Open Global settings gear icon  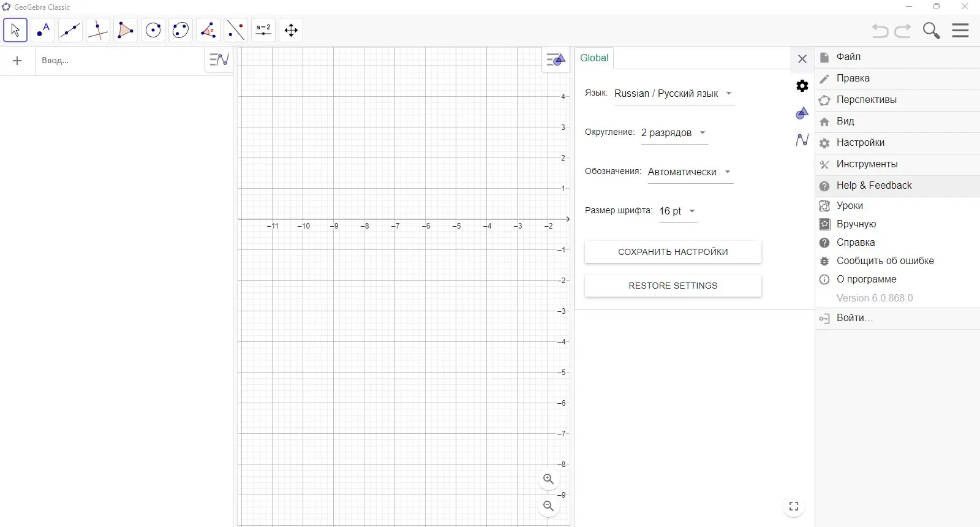click(x=802, y=86)
